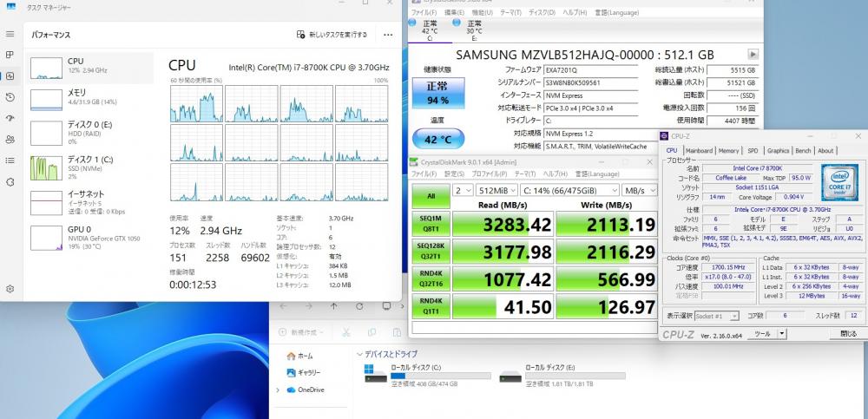
Task: Open target drive dropdown C: 14%
Action: click(x=569, y=190)
